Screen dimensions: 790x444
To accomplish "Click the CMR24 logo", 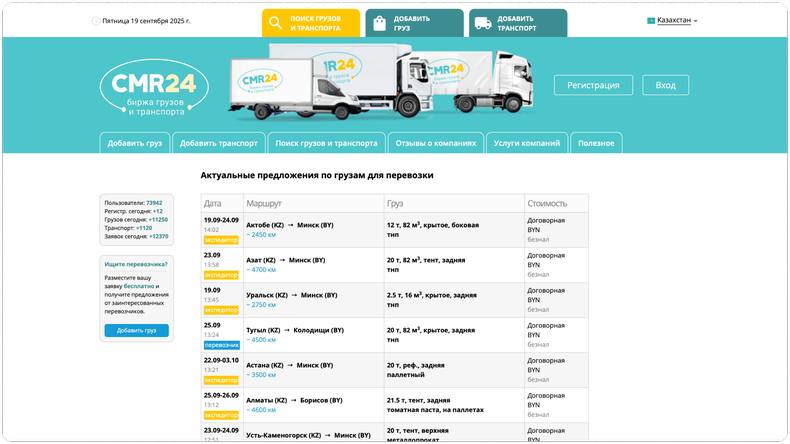I will coord(153,87).
